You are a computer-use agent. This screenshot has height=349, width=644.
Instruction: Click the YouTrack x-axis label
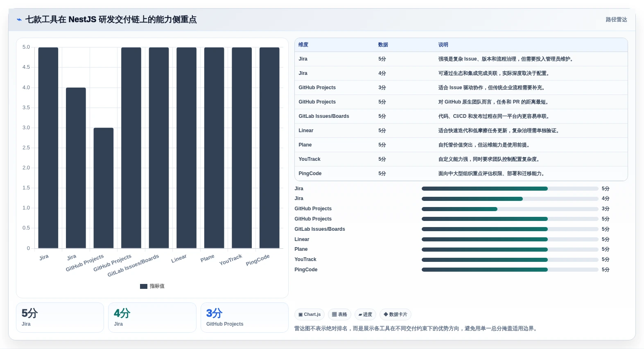230,260
